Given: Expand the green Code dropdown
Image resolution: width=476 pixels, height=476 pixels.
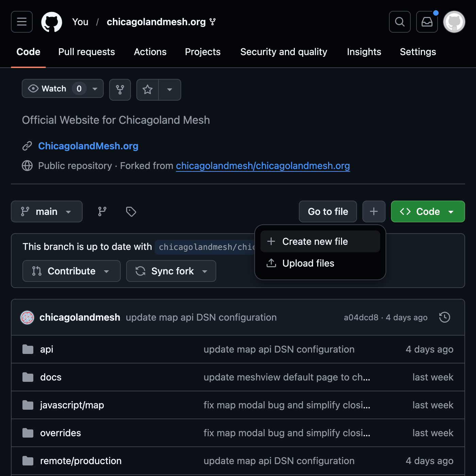Looking at the screenshot, I should pos(428,211).
